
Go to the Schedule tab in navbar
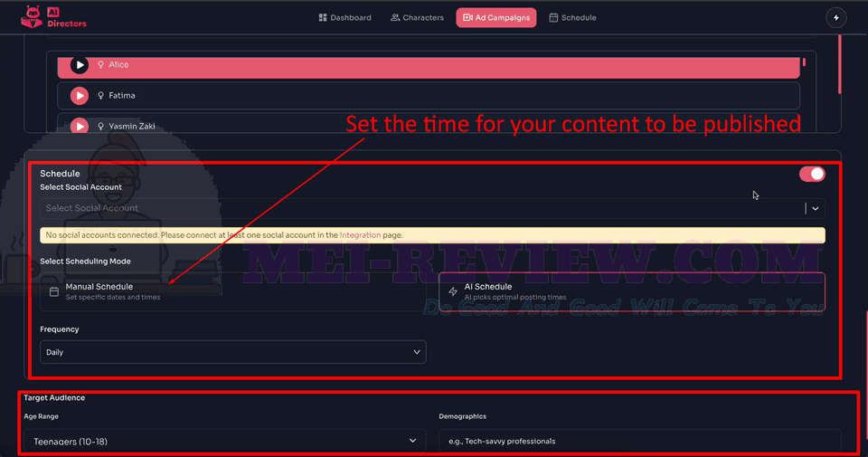572,18
